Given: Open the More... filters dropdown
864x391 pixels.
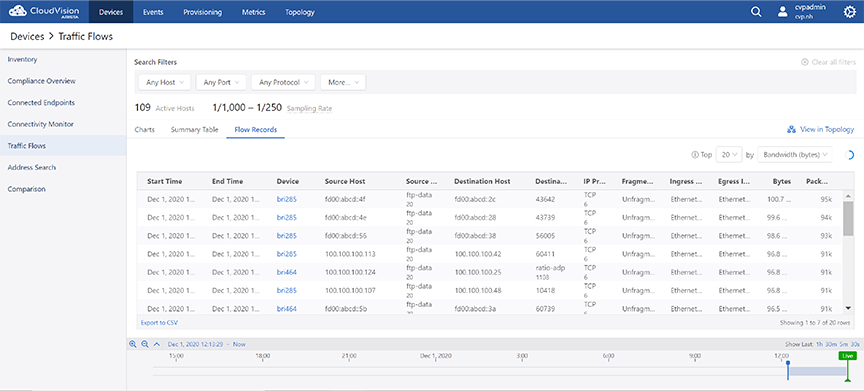Looking at the screenshot, I should [343, 82].
